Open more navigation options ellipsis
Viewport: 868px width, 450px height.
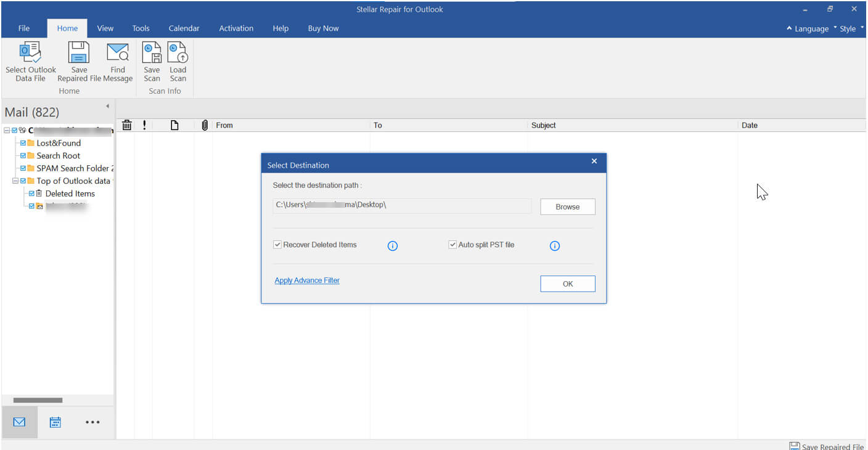tap(92, 422)
